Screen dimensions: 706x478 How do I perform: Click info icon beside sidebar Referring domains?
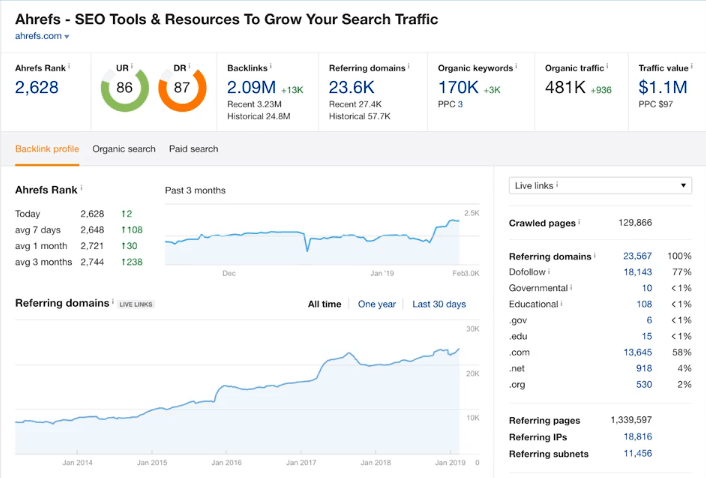[594, 255]
